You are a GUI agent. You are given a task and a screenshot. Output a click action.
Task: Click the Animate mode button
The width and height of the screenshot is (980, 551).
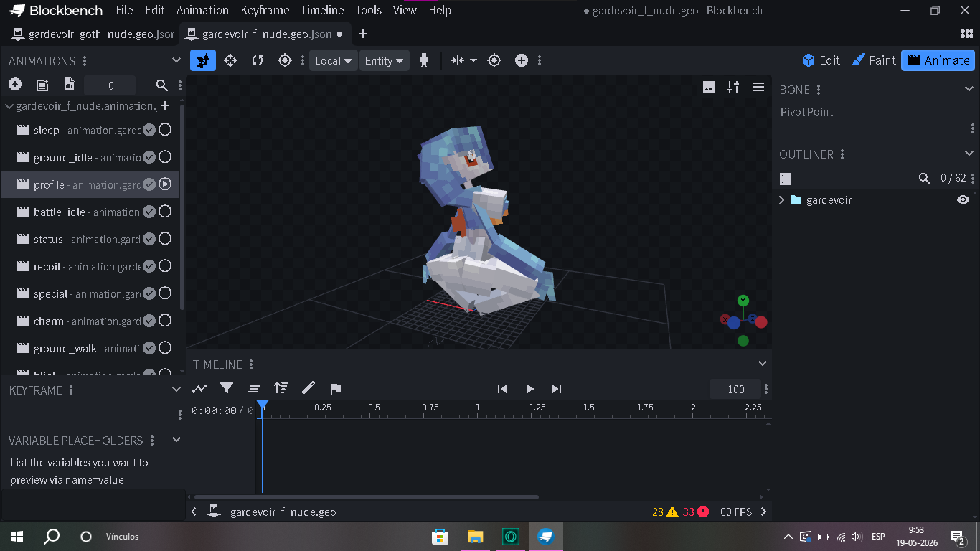click(x=938, y=60)
